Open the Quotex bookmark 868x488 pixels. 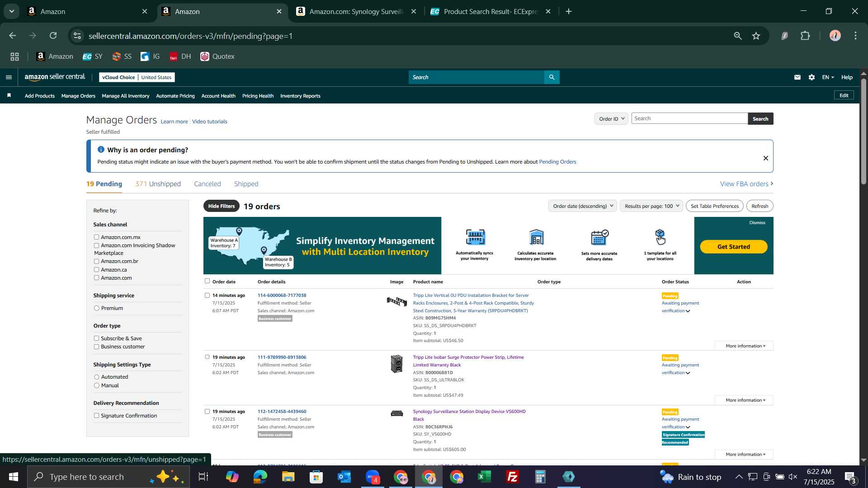tap(217, 56)
